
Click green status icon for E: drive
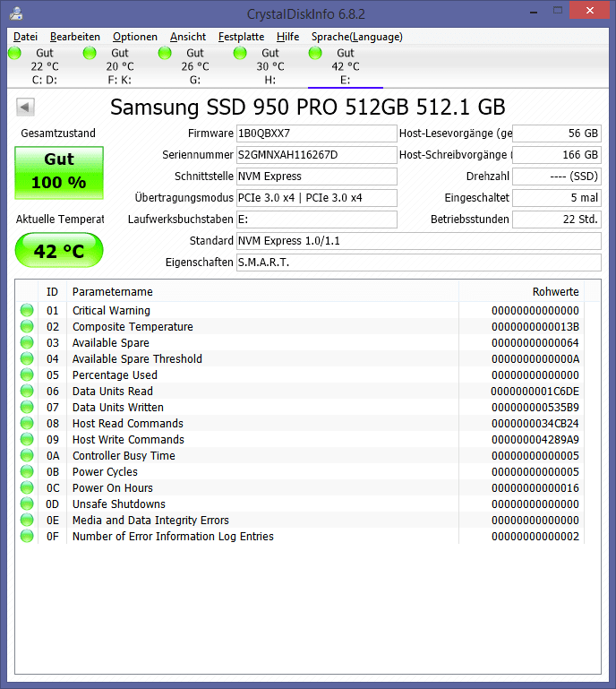coord(315,53)
